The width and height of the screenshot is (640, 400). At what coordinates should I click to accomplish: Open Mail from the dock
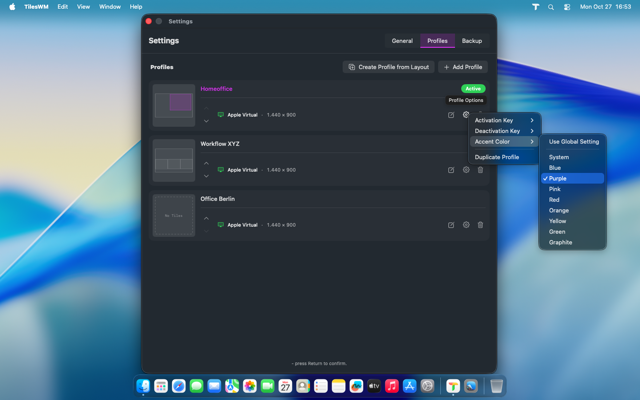(214, 386)
